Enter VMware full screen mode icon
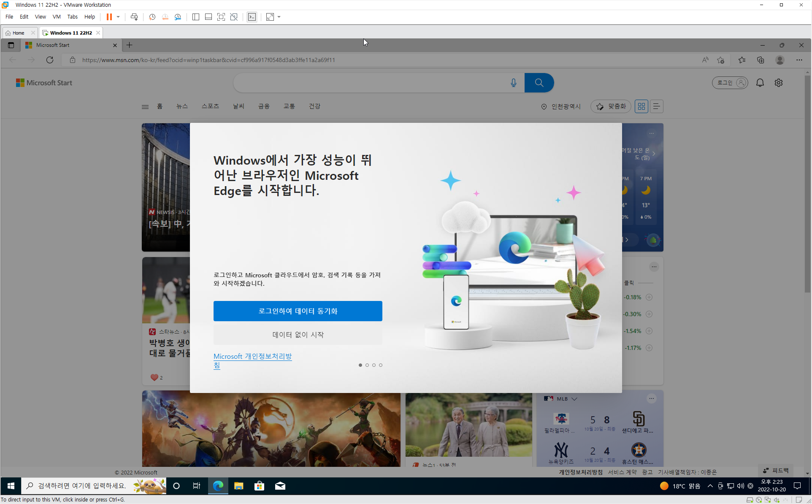The height and width of the screenshot is (504, 812). point(221,17)
